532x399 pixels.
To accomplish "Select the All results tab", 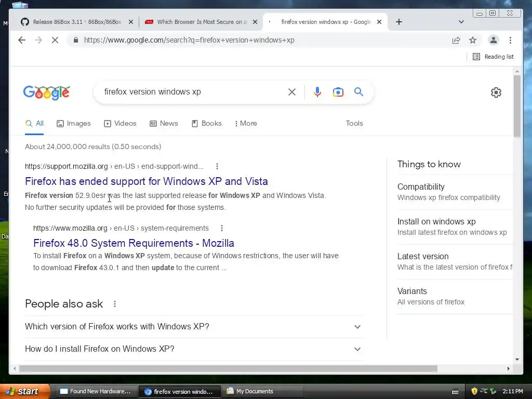I will (x=34, y=124).
